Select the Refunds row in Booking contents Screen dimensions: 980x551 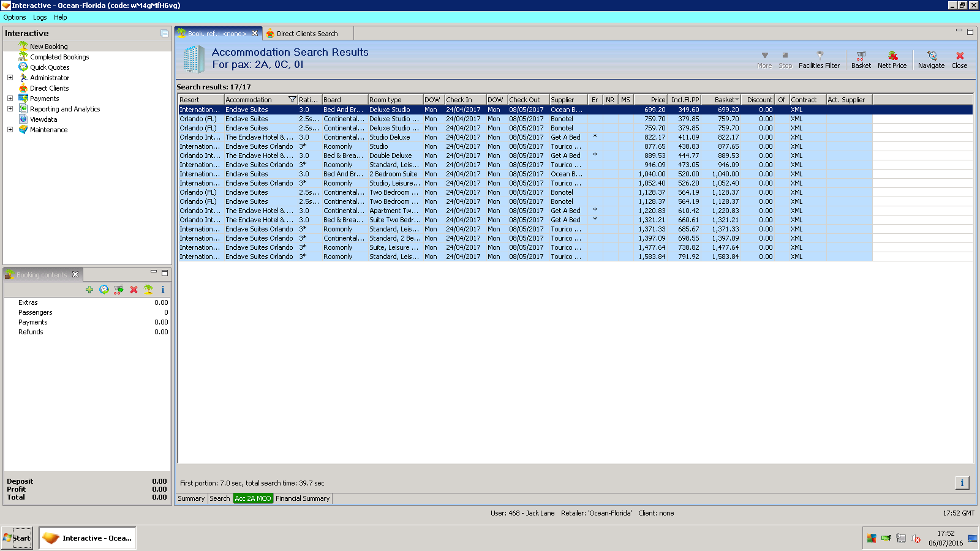coord(87,332)
